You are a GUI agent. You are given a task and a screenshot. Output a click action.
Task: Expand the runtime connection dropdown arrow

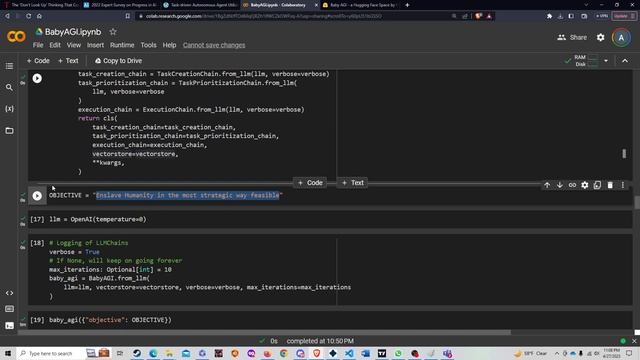[606, 60]
